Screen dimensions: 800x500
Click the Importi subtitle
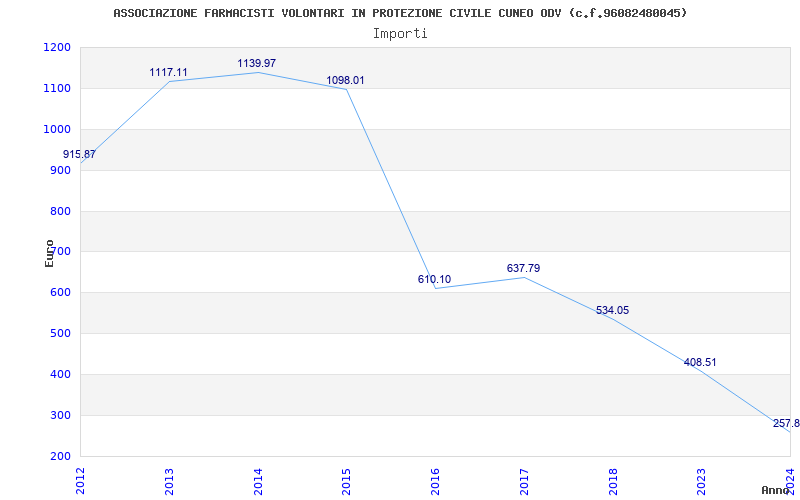(400, 34)
